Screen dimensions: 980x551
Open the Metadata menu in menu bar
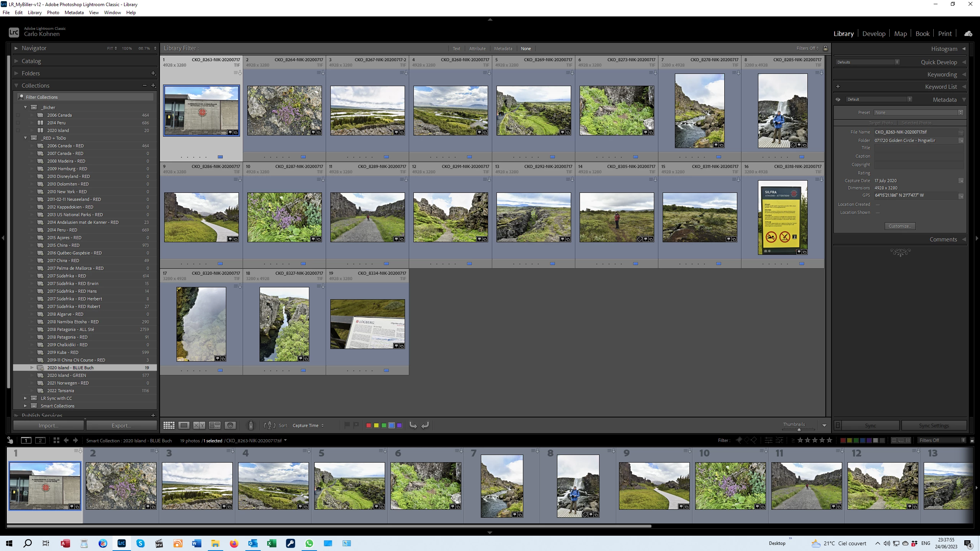click(74, 12)
